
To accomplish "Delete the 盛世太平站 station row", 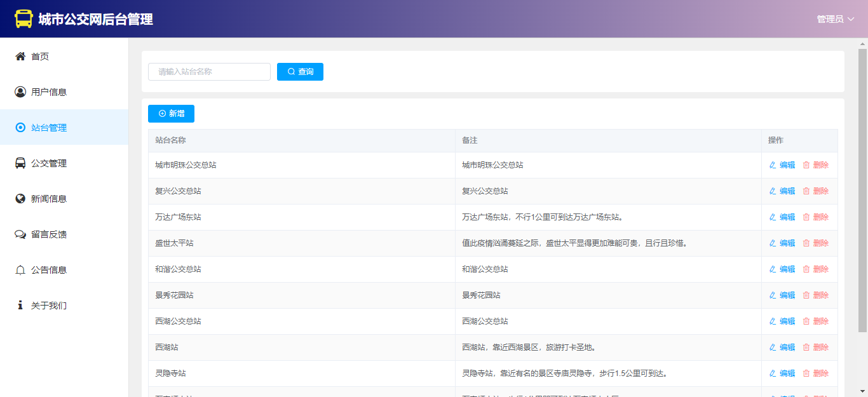I will point(816,243).
